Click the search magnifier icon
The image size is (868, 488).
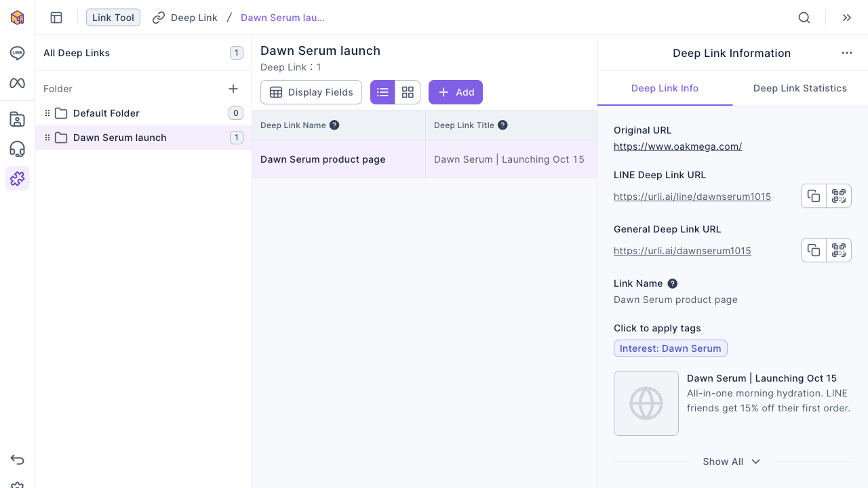tap(804, 18)
